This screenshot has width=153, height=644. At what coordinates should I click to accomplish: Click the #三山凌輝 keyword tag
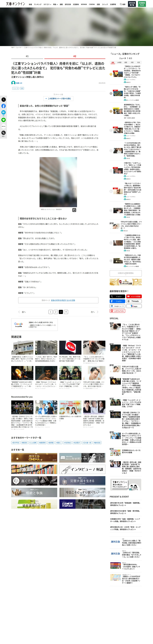point(33,443)
